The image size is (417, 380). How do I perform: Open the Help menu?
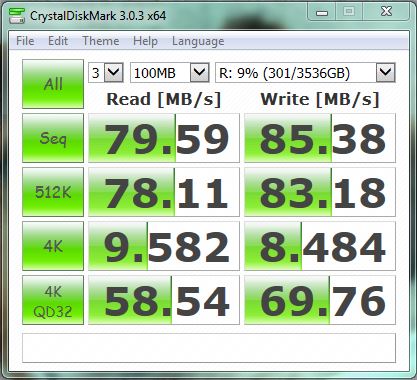(x=145, y=41)
